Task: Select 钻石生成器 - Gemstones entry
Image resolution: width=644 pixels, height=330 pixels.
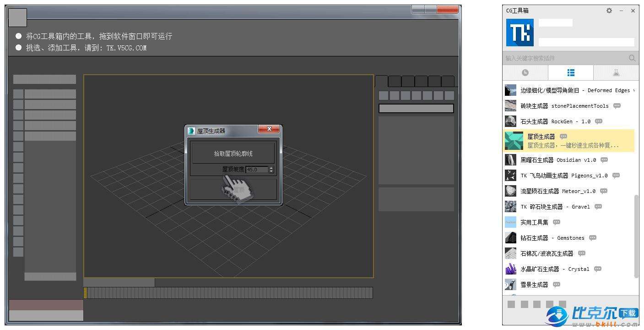Action: 569,238
